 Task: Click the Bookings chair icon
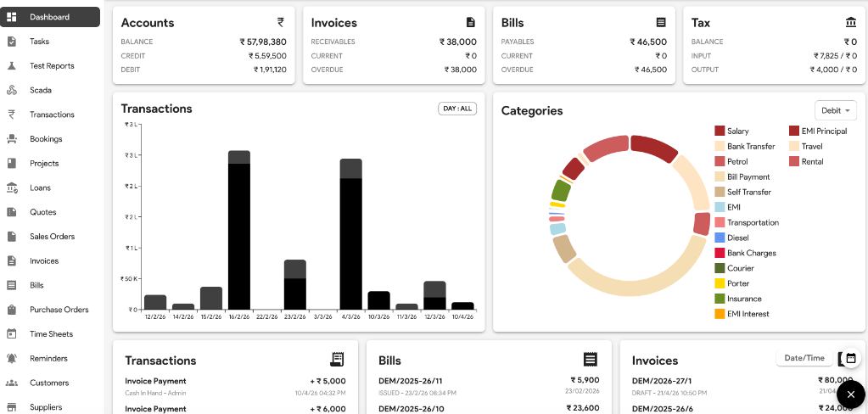[x=11, y=139]
